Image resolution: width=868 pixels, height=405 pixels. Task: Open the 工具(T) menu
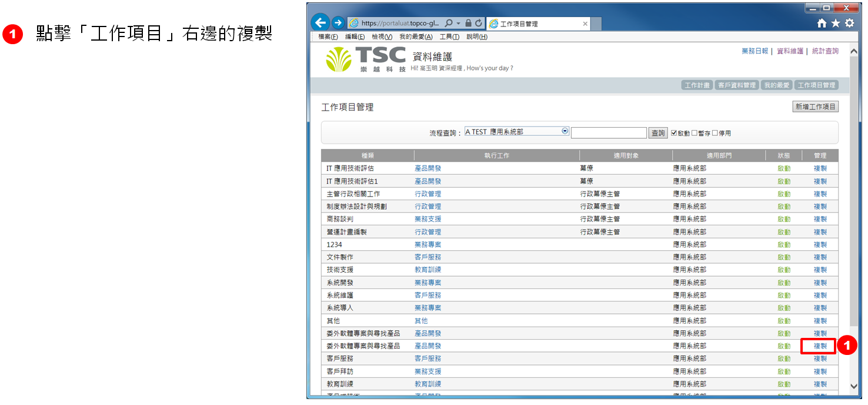click(x=449, y=37)
